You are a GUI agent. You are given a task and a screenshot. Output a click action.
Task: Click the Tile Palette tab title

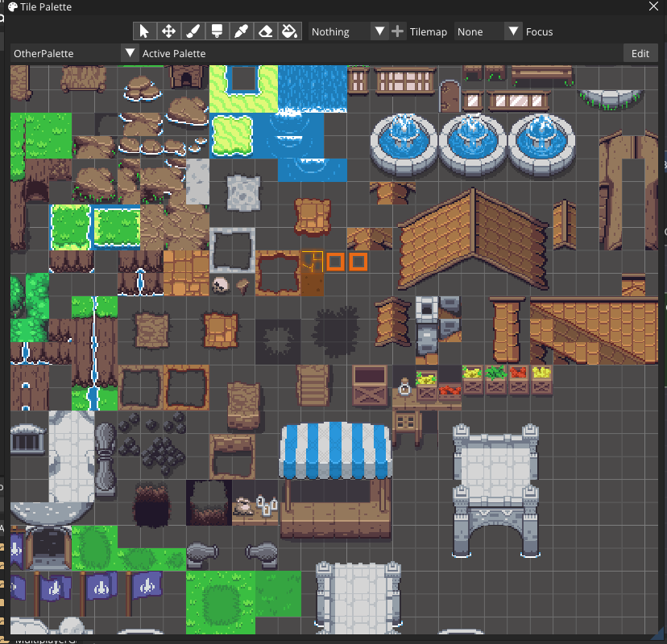click(x=46, y=6)
